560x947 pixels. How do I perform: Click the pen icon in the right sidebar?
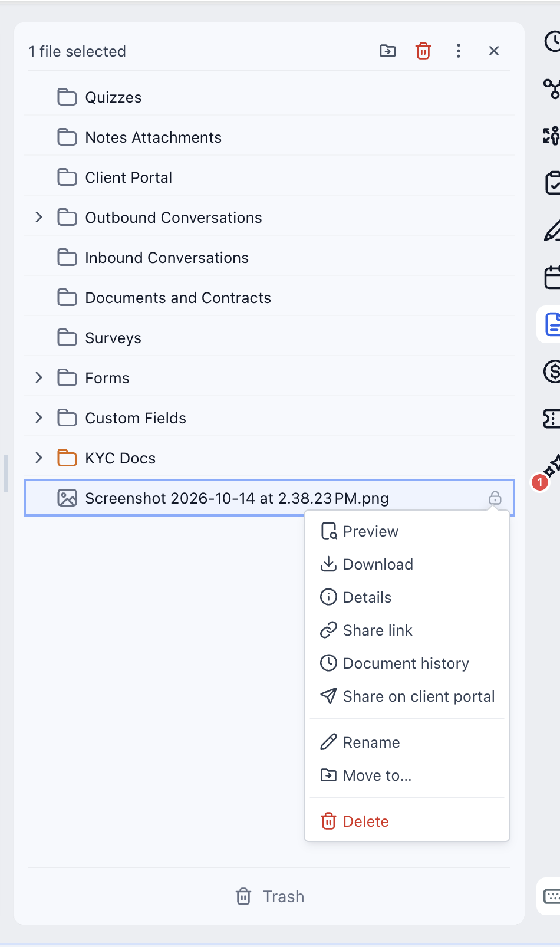[552, 230]
